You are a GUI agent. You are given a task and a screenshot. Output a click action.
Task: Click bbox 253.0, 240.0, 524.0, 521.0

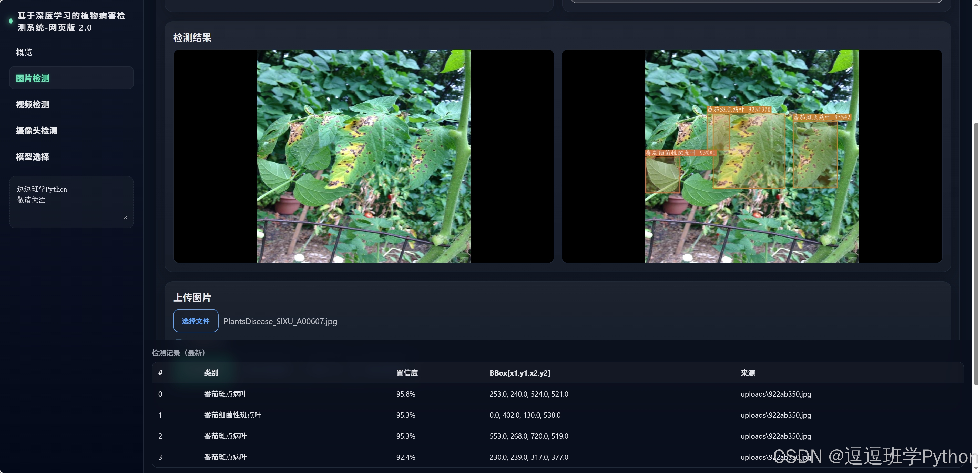[529, 394]
